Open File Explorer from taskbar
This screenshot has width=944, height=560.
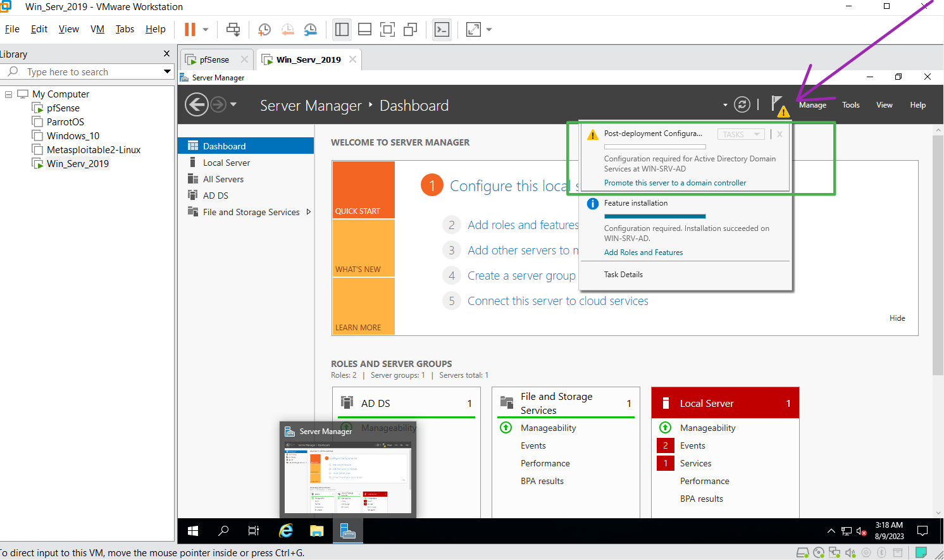[317, 531]
